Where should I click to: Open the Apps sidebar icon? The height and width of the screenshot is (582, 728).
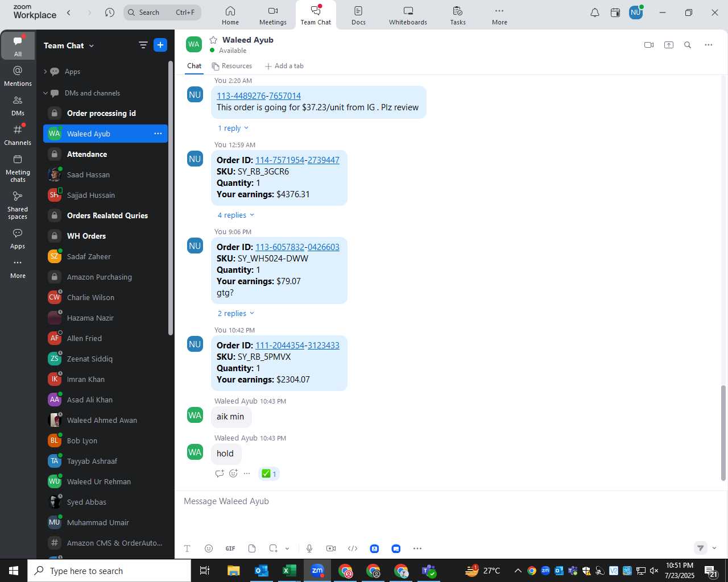click(x=18, y=239)
